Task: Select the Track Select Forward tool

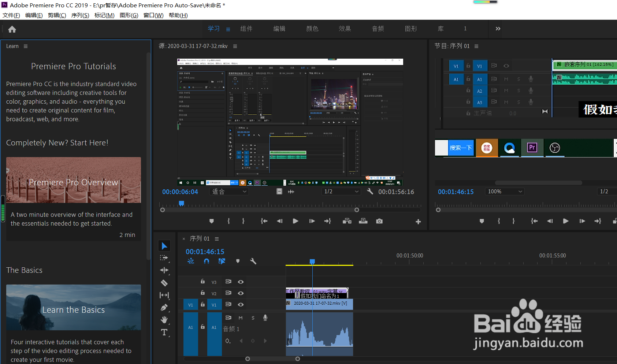Action: 164,258
